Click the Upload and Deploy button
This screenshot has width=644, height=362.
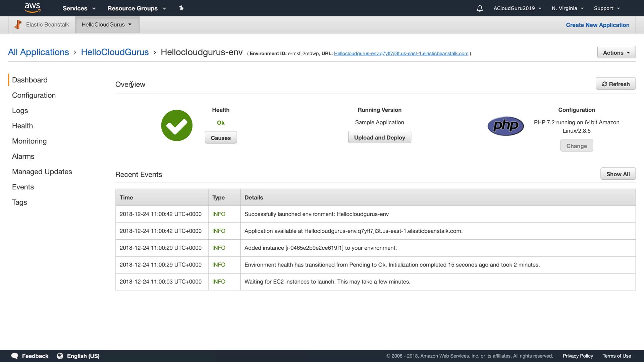click(x=379, y=137)
